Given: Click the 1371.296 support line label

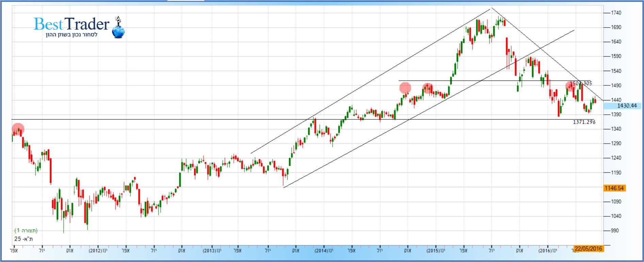Looking at the screenshot, I should [x=584, y=122].
